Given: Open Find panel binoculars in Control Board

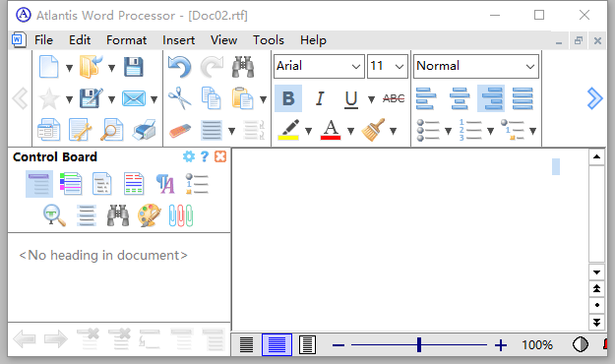Looking at the screenshot, I should coord(118,215).
